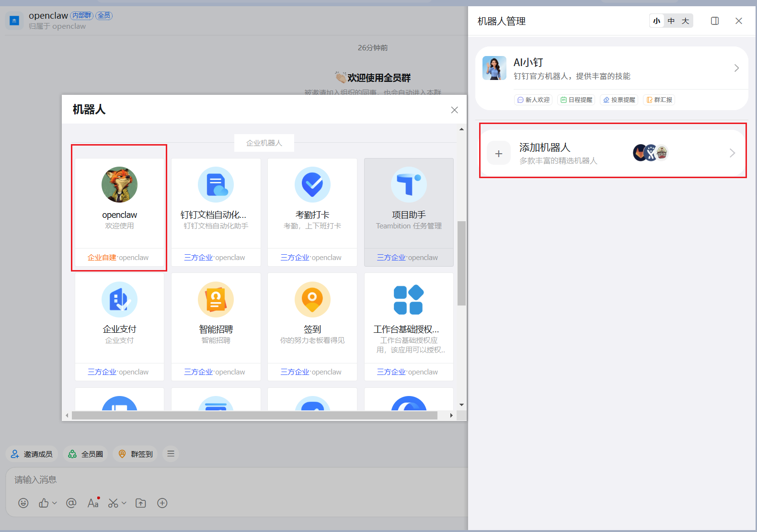Viewport: 757px width, 532px height.
Task: Expand the AI小钉 row chevron
Action: tap(736, 68)
